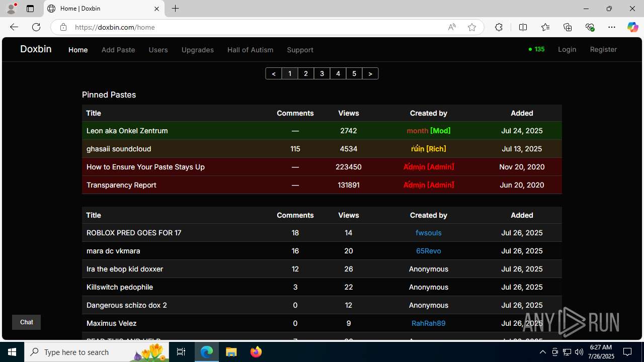Viewport: 644px width, 362px height.
Task: Open Browser essentials icon
Action: click(x=590, y=27)
